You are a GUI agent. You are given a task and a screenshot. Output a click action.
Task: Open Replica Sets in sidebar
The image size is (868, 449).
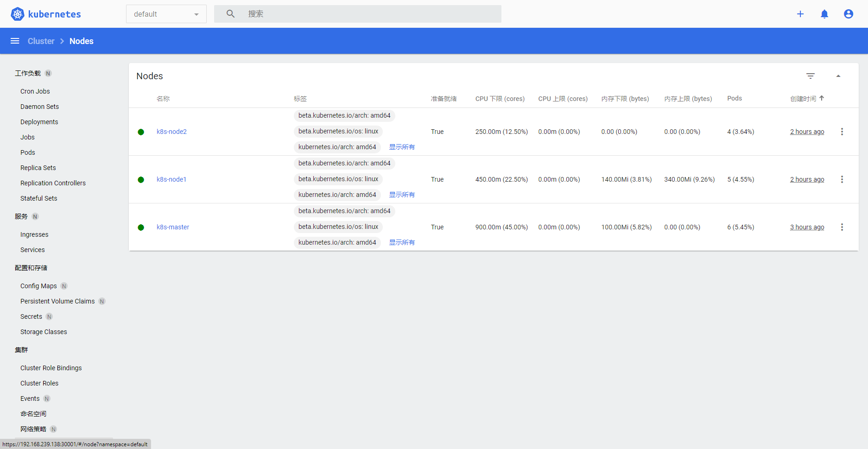point(38,168)
